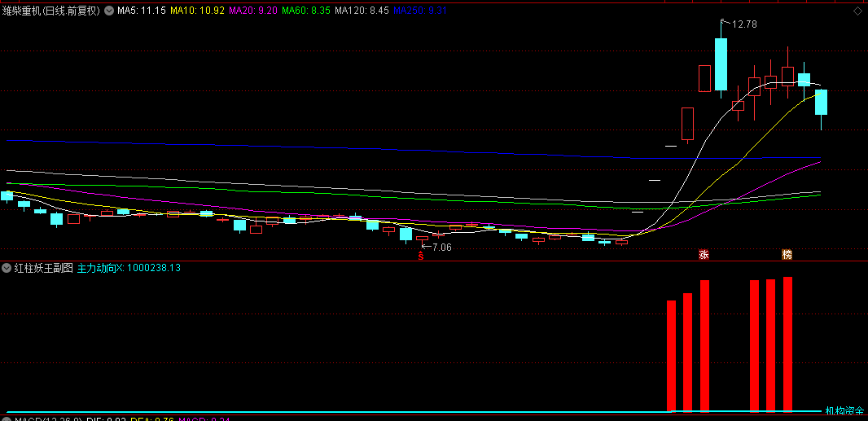Select the green MA60: 8.35 label

pos(307,11)
